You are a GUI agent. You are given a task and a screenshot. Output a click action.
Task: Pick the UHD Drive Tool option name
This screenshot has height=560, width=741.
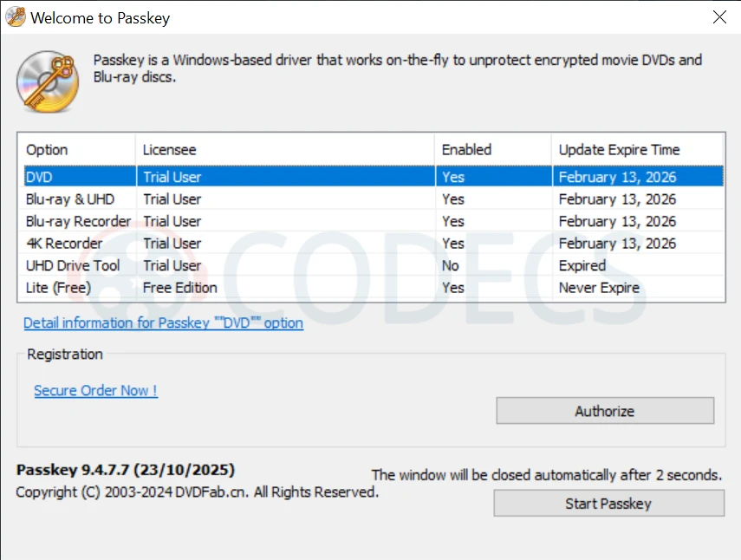(73, 265)
